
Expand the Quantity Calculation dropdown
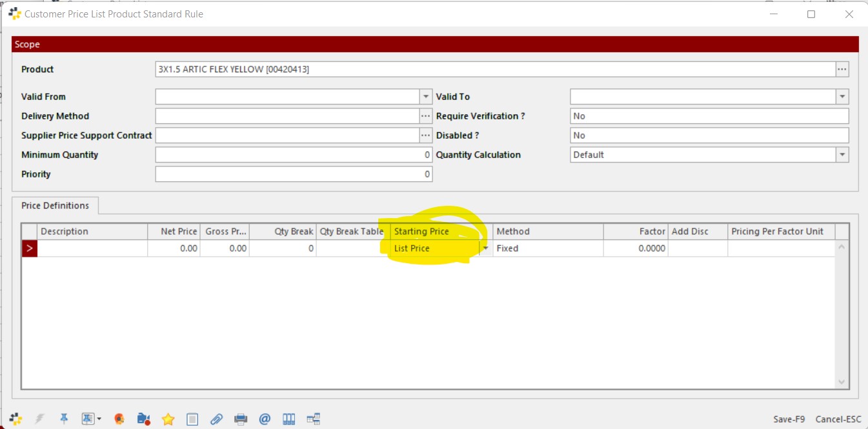coord(842,155)
